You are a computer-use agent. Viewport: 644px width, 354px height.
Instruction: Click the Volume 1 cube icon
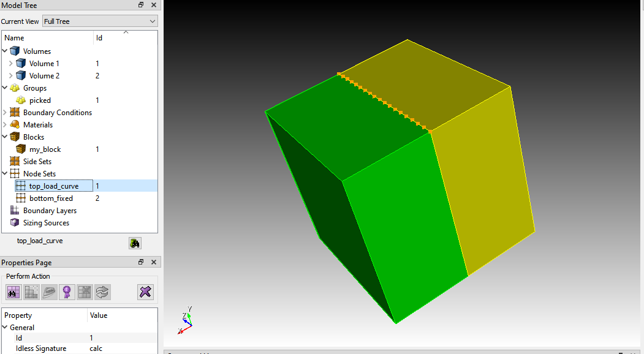point(21,63)
